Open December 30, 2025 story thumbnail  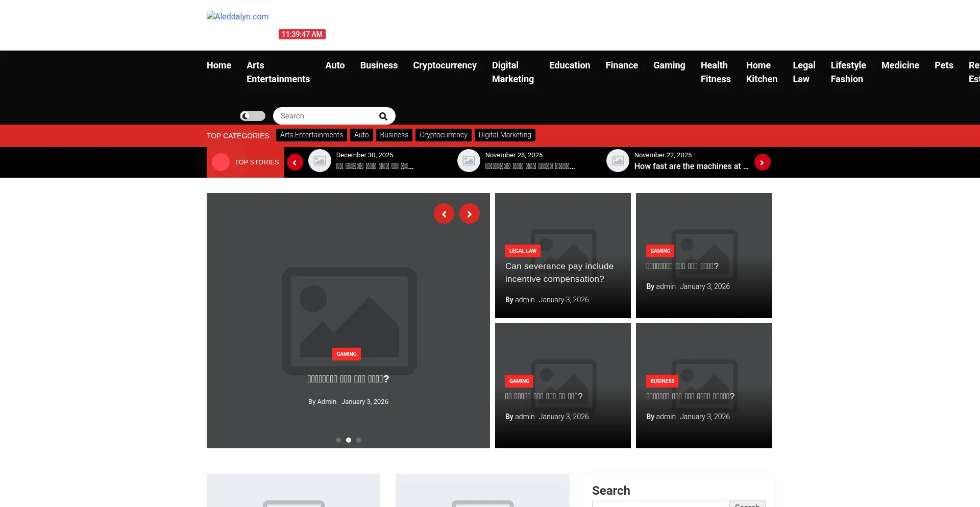(x=320, y=161)
